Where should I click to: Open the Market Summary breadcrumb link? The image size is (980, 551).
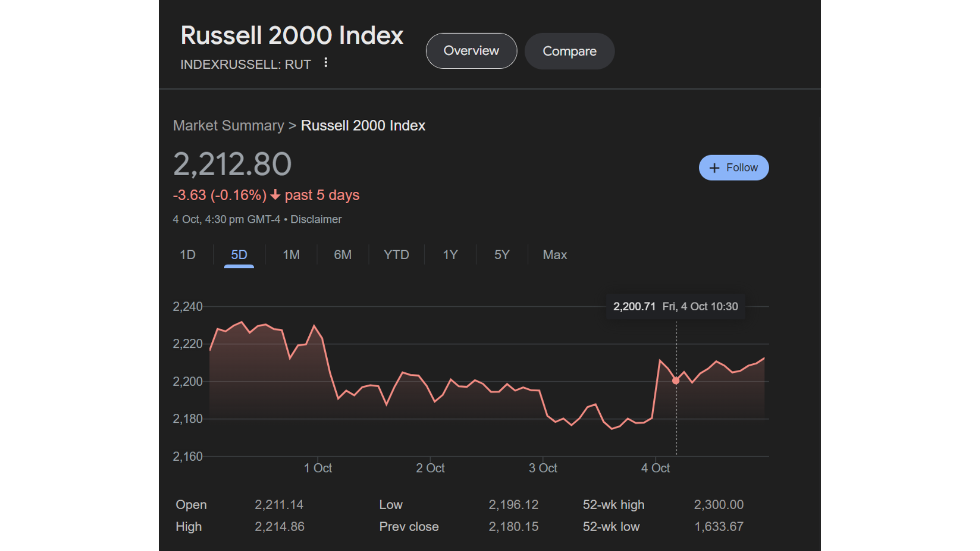(228, 126)
